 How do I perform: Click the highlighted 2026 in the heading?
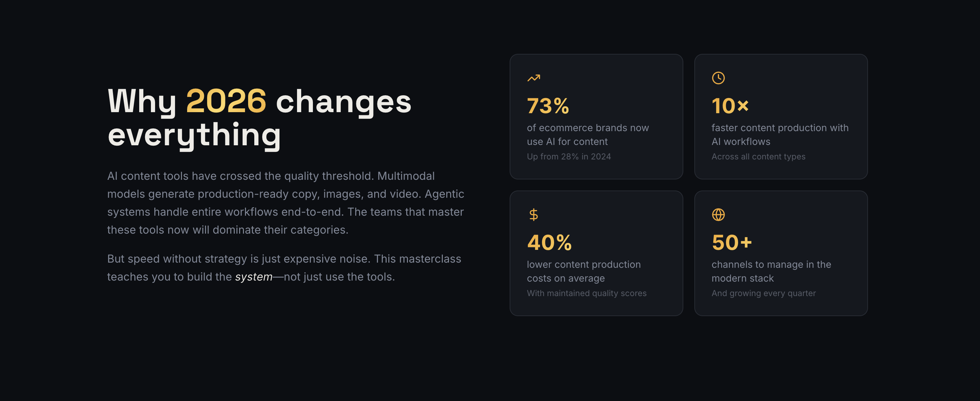(226, 101)
